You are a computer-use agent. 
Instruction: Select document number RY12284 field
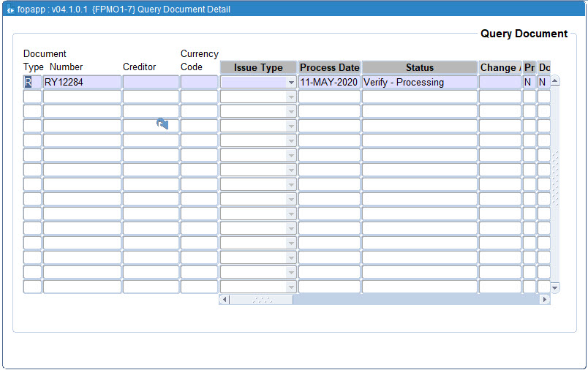[x=82, y=82]
